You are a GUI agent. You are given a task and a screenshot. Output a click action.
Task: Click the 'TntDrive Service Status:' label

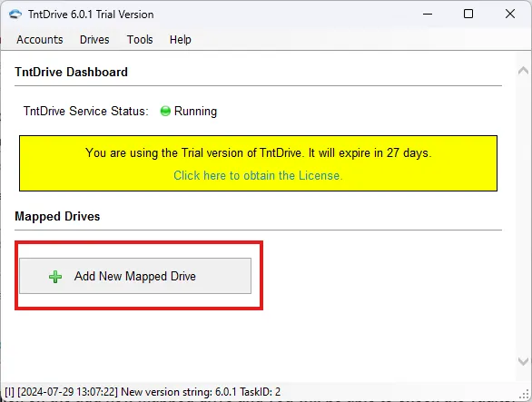[86, 111]
